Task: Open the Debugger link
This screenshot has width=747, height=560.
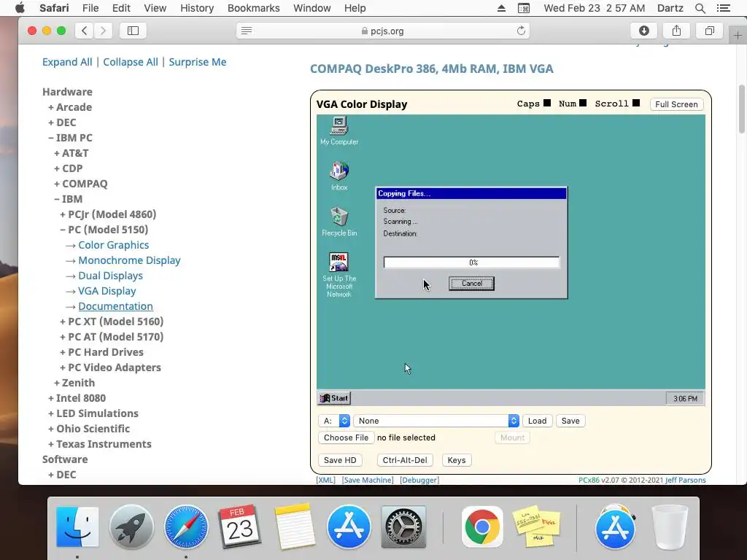Action: tap(419, 480)
